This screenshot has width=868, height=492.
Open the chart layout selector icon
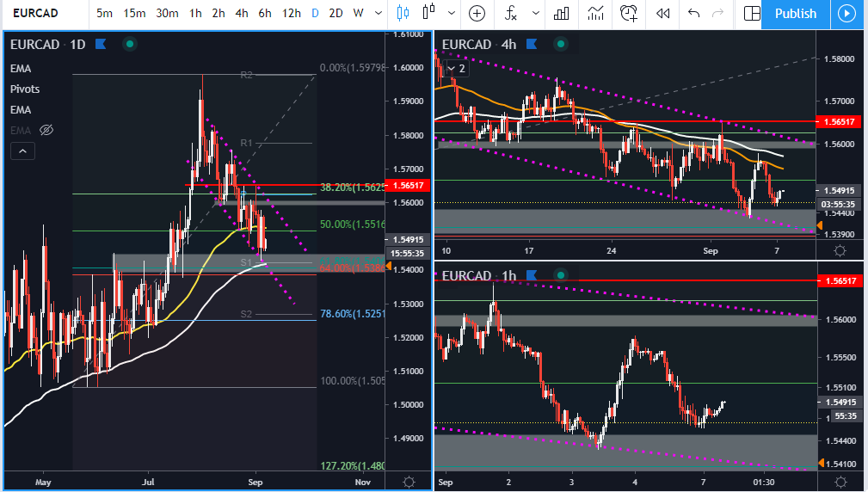752,13
